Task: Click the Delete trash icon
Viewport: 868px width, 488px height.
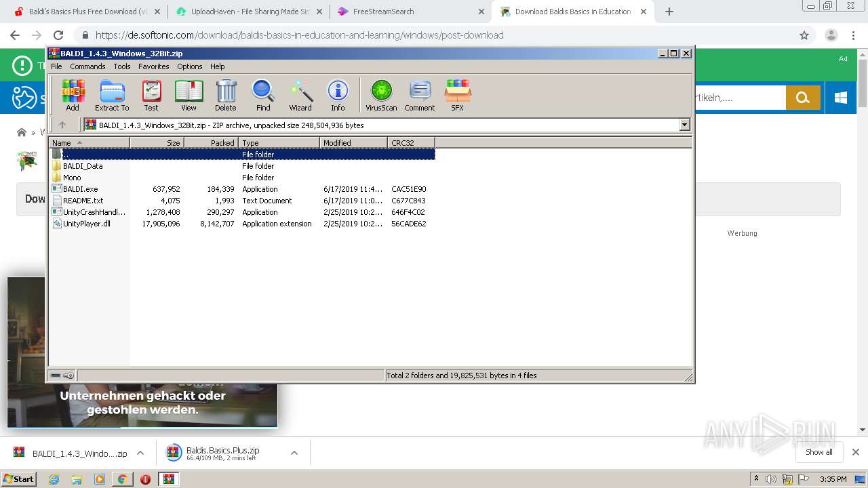Action: (x=226, y=95)
